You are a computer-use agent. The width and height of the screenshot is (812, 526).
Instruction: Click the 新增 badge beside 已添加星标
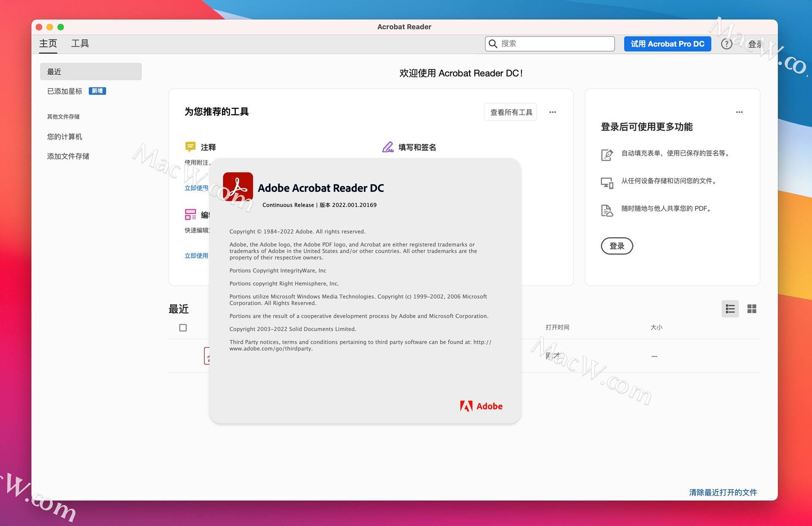[x=97, y=91]
